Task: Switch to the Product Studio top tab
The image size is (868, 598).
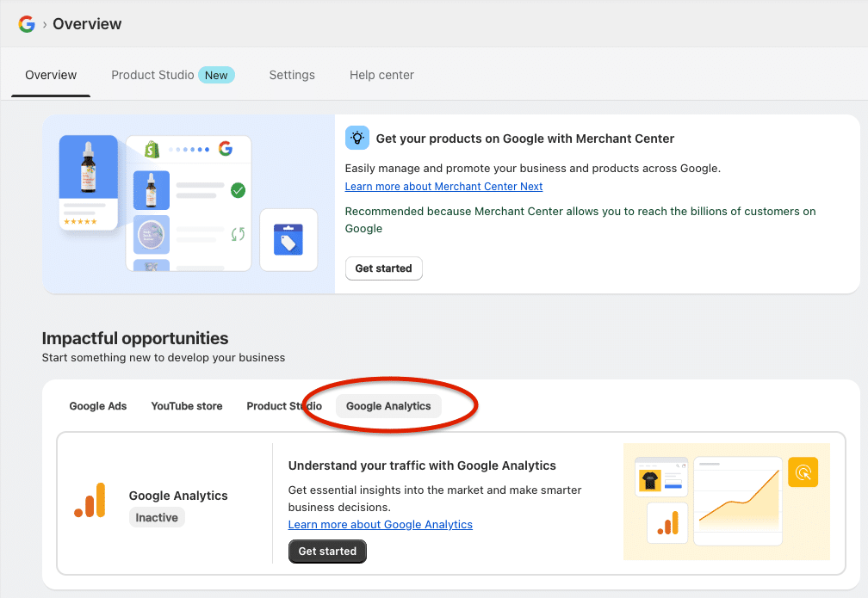Action: [152, 75]
